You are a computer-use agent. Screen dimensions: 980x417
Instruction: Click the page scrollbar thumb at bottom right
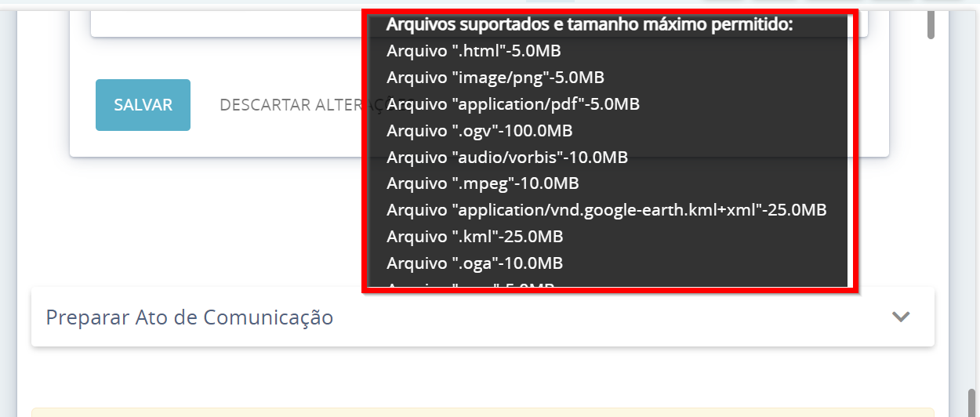[972, 403]
